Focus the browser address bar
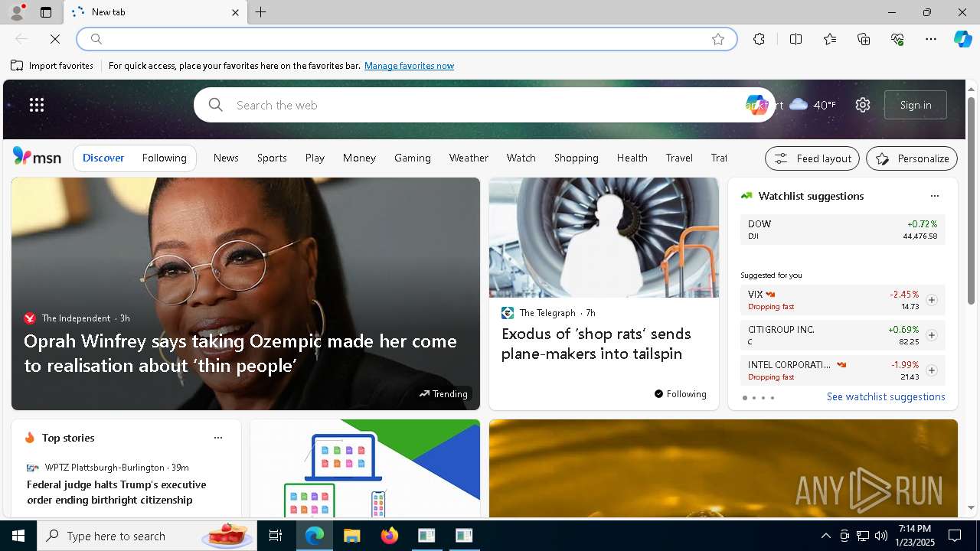The width and height of the screenshot is (980, 551). [x=406, y=39]
